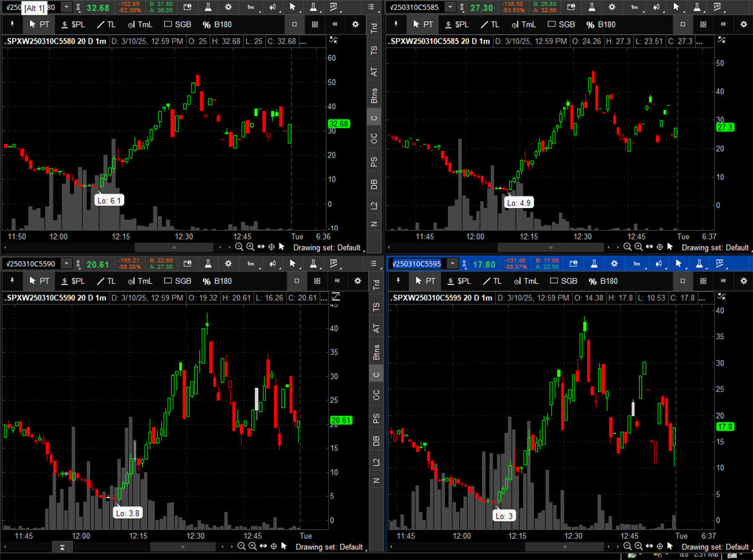Click pointer icon under C5590 chart
Viewport: 753px width, 560px height.
(284, 546)
